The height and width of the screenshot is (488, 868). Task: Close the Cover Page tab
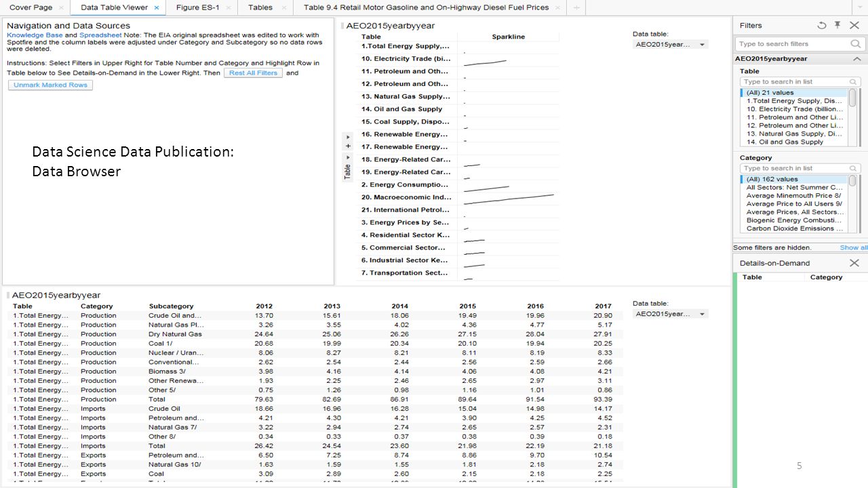[62, 7]
